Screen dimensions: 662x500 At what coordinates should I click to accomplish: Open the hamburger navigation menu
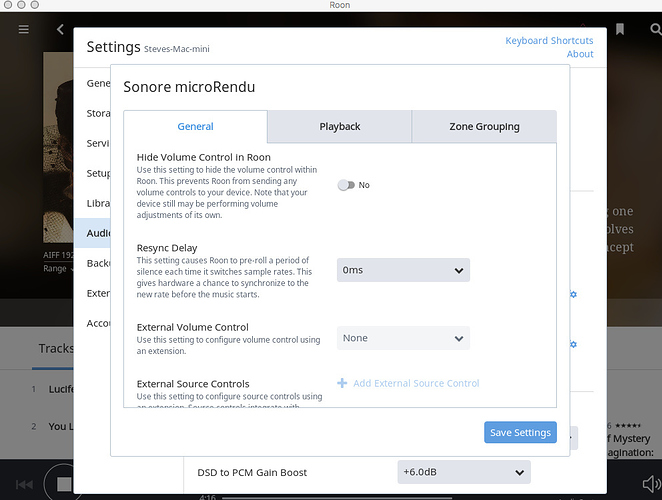tap(24, 29)
